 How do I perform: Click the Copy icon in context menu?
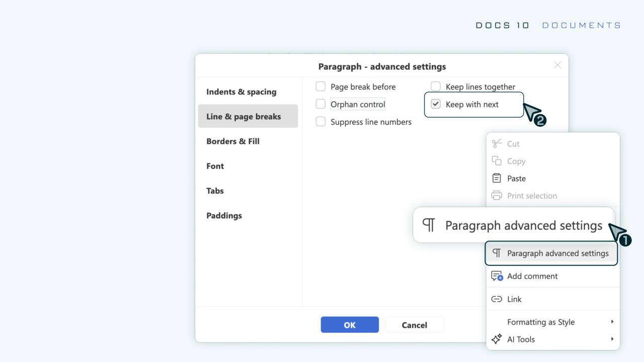click(x=497, y=161)
